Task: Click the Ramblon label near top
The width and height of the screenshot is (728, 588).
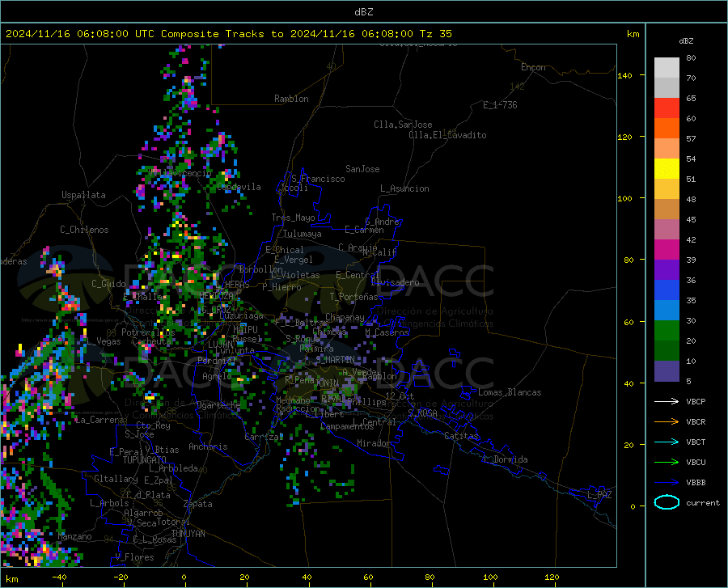Action: tap(291, 99)
